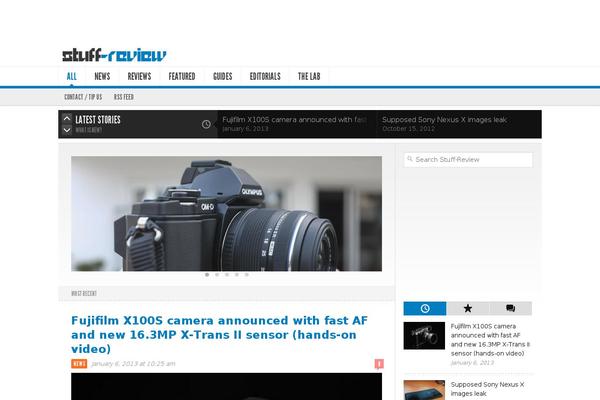Viewport: 600px width, 400px height.
Task: Select the fourth slider pagination dot
Action: point(237,275)
